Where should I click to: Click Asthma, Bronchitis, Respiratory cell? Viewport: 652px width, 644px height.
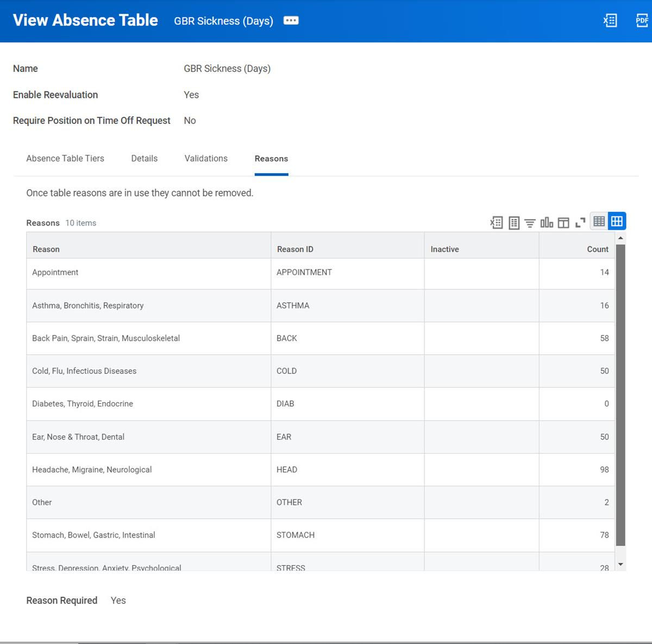click(149, 305)
